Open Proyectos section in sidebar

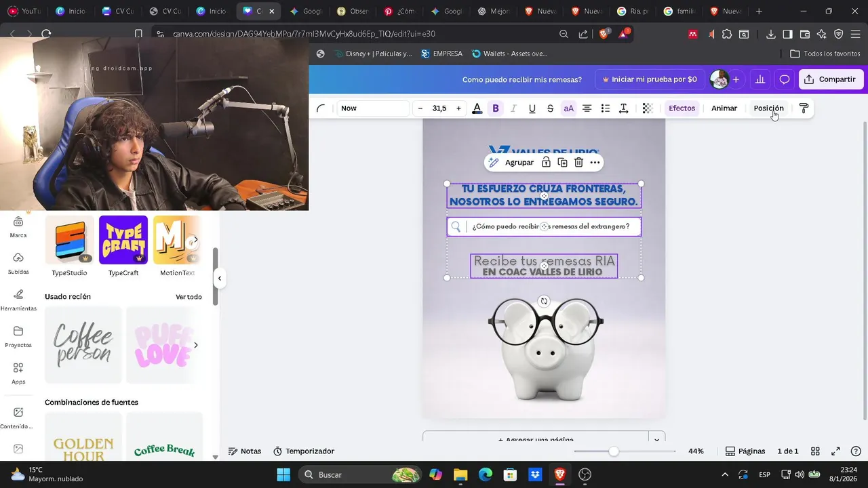pos(18,337)
